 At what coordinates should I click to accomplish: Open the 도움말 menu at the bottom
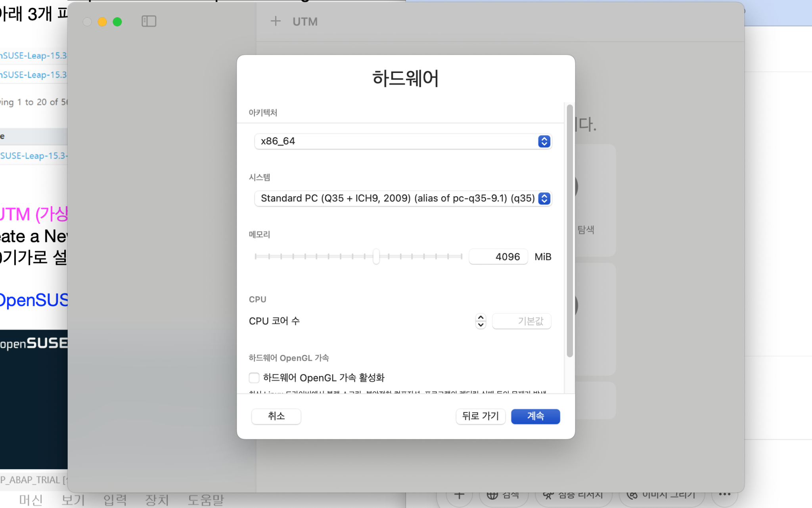tap(205, 500)
